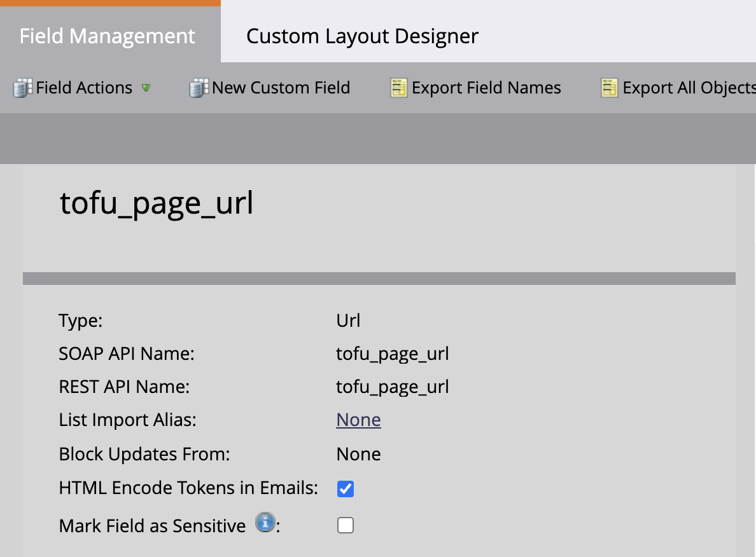This screenshot has height=557, width=756.
Task: Export Field Names button text
Action: point(486,88)
